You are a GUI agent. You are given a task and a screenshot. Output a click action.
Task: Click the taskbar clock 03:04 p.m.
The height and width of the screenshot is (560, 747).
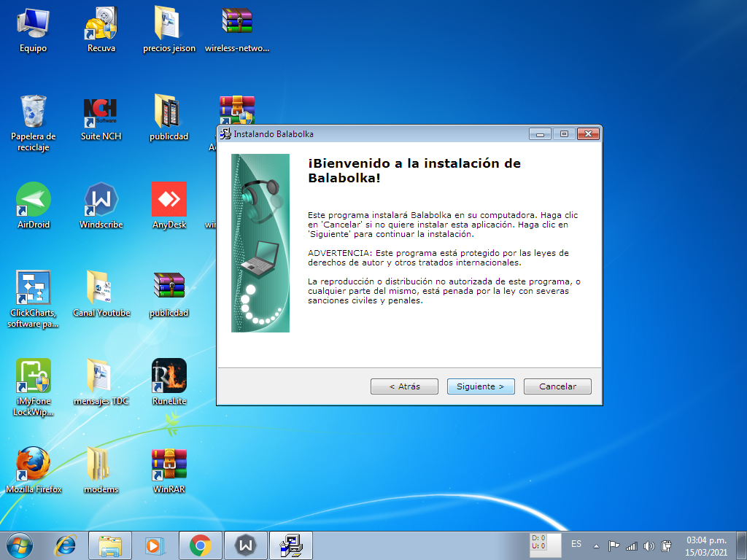(x=706, y=546)
